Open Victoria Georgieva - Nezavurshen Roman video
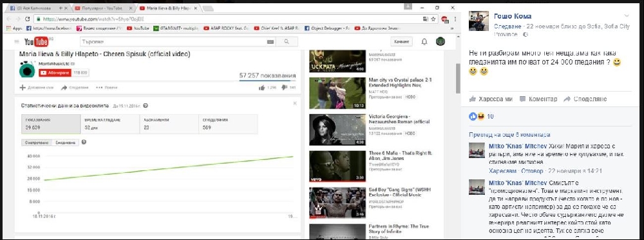This screenshot has height=240, width=644. [399, 119]
